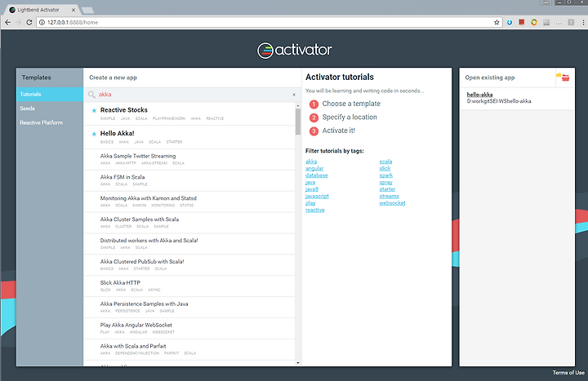Filter tutorials by slick tag

(385, 169)
